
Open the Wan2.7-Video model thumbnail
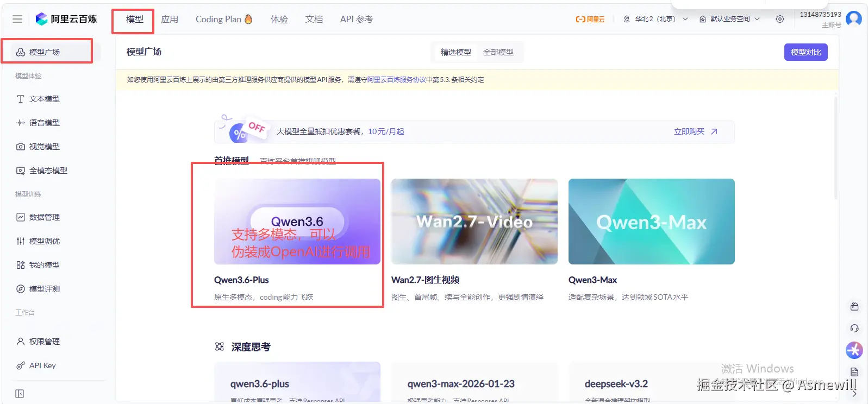(474, 222)
